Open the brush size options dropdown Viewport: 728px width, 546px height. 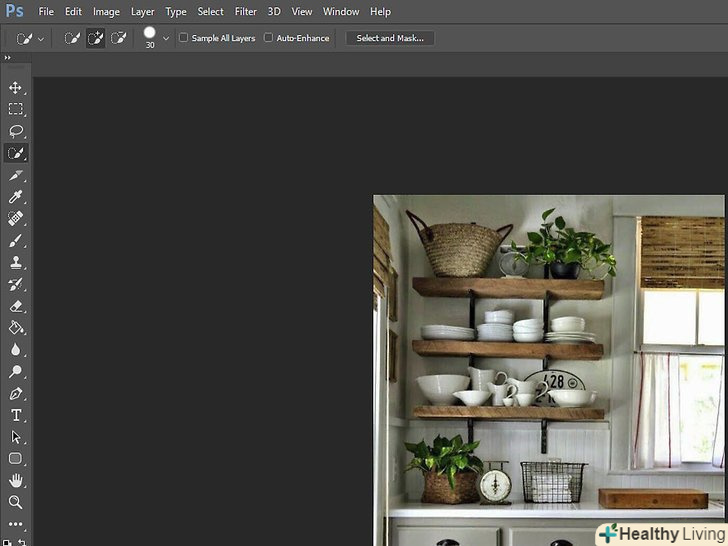(166, 39)
